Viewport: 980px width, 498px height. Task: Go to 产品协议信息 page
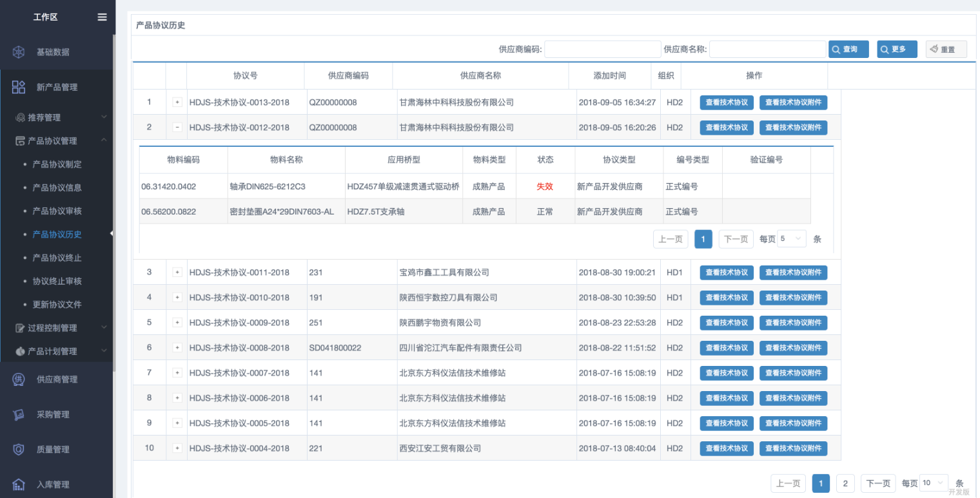coord(57,187)
